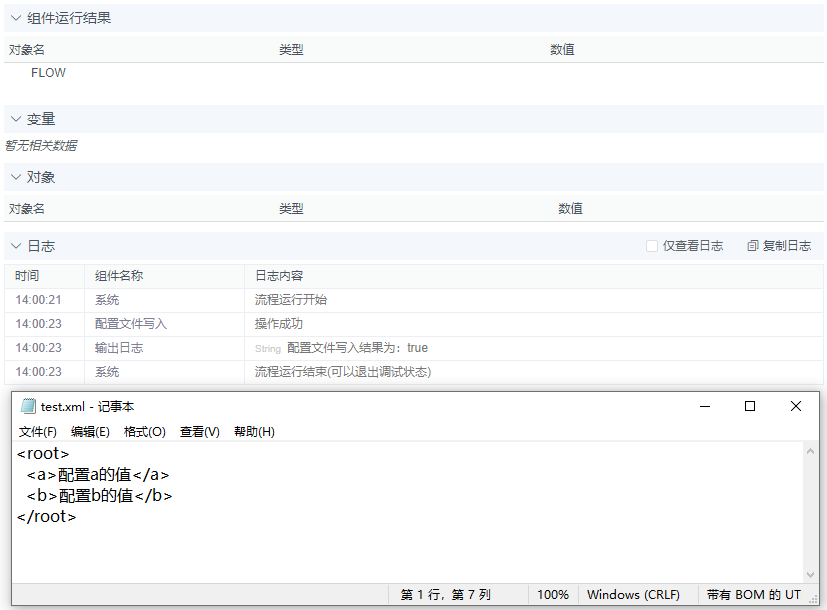Select FLOW in the object results list

50,72
